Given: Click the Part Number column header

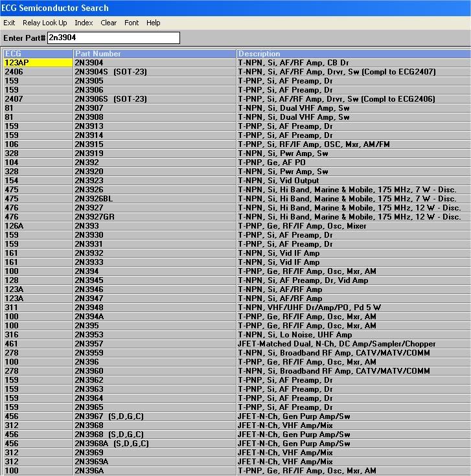Looking at the screenshot, I should [155, 54].
